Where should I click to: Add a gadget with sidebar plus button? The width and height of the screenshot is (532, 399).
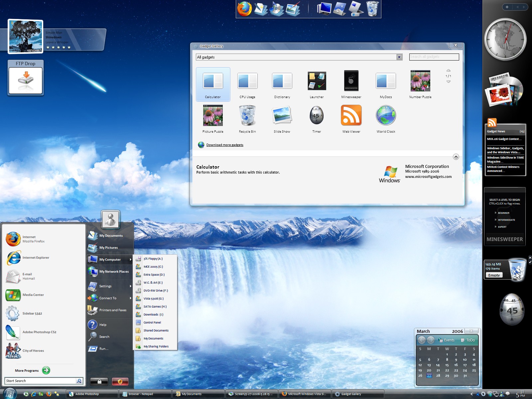(x=507, y=7)
